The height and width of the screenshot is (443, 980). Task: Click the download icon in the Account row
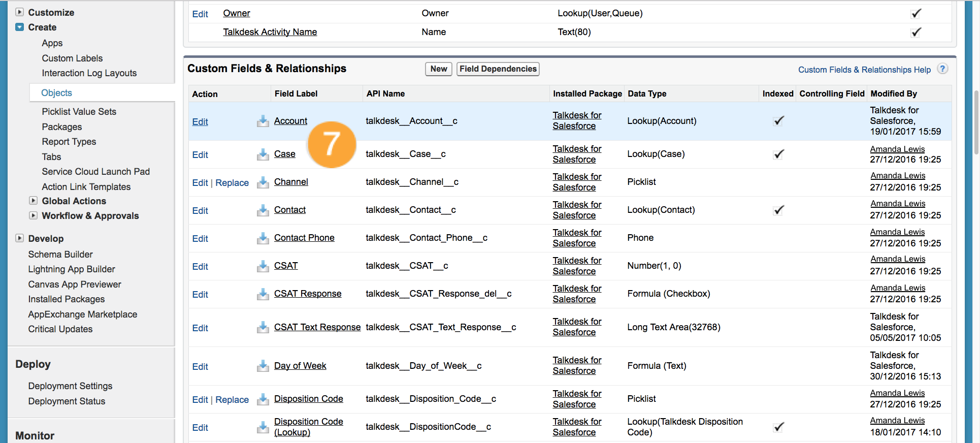tap(263, 121)
